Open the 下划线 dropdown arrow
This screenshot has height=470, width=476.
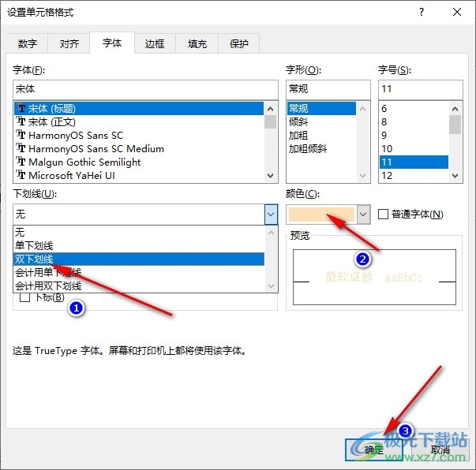[271, 214]
